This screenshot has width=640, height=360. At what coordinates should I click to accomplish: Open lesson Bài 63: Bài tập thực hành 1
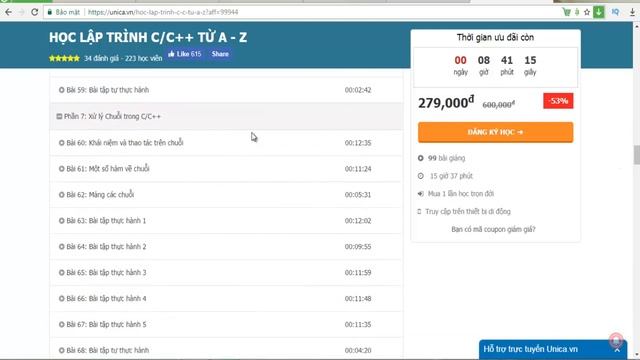point(106,221)
